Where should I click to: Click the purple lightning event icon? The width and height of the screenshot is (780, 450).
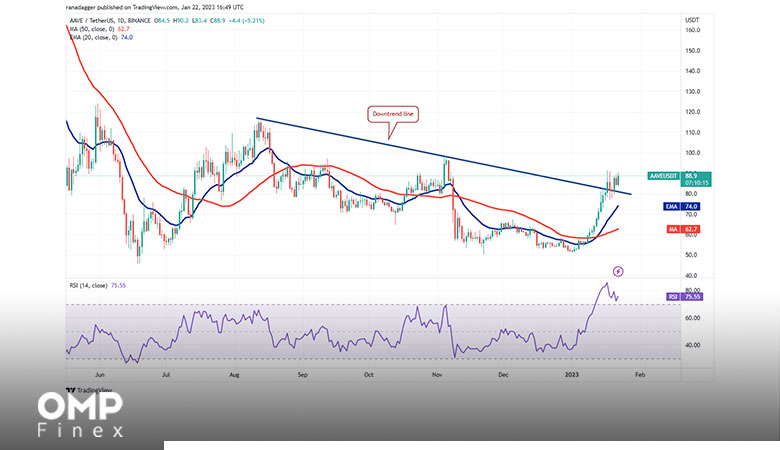(618, 271)
